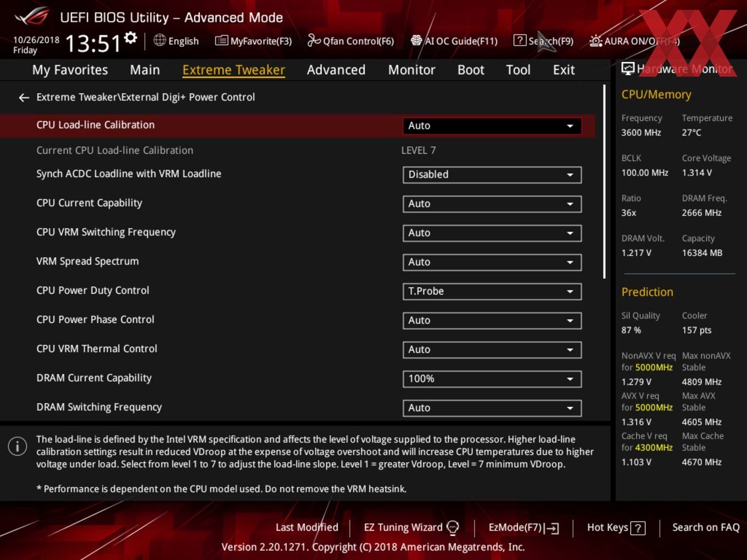Image resolution: width=747 pixels, height=560 pixels.
Task: Click Last Modified button
Action: point(307,527)
